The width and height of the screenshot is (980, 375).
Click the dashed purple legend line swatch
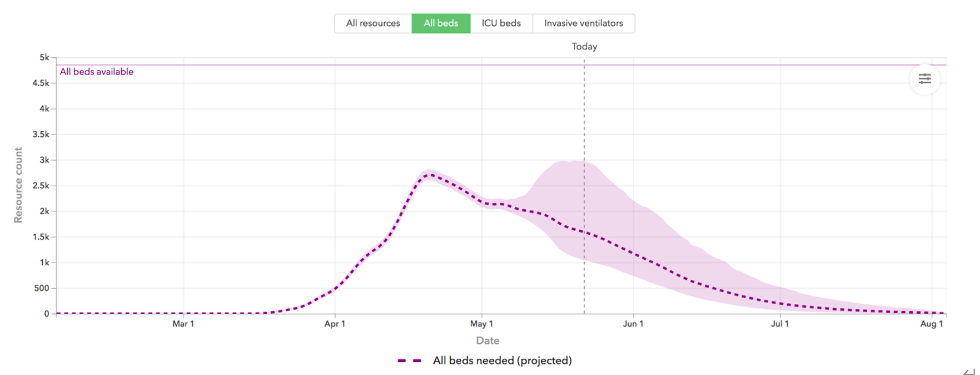(410, 361)
